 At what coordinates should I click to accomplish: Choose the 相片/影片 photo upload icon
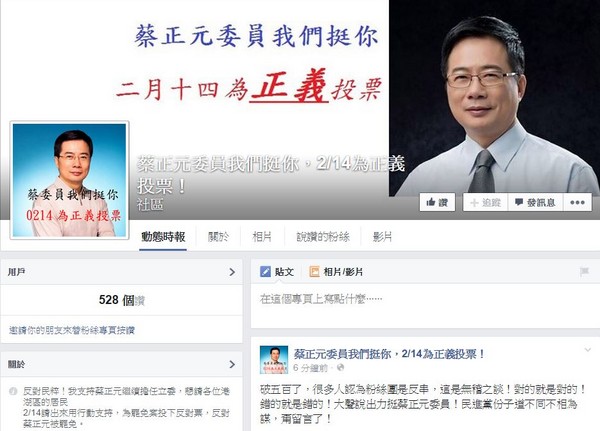click(315, 272)
